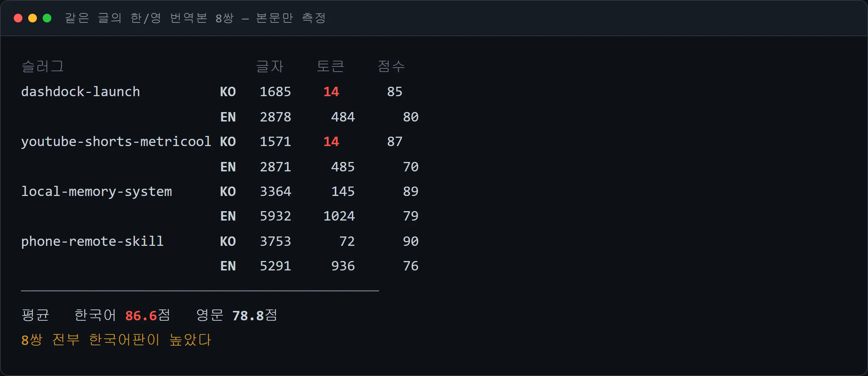Click the EN token count 1024
This screenshot has width=868, height=376.
click(x=339, y=216)
